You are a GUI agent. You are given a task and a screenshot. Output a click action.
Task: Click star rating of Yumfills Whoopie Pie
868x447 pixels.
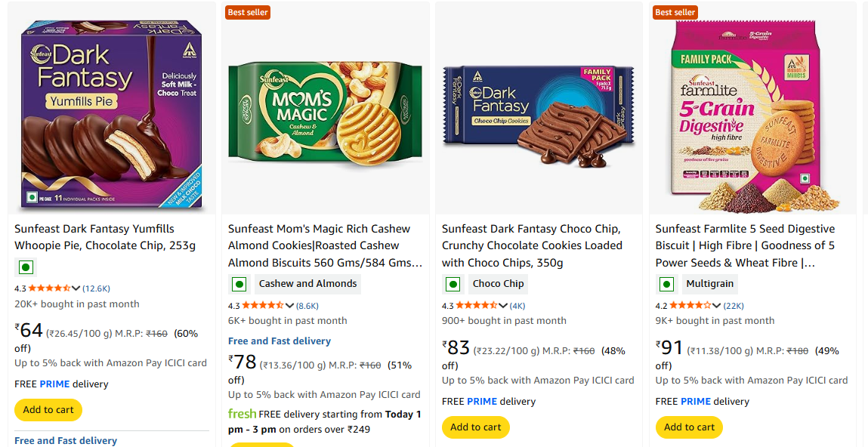coord(50,288)
